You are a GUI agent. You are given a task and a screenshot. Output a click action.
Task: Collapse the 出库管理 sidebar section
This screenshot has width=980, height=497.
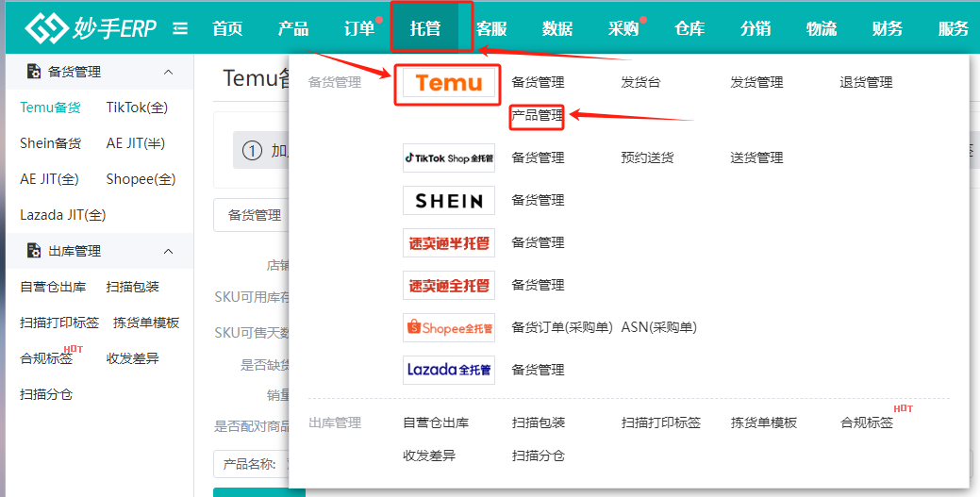pyautogui.click(x=169, y=251)
